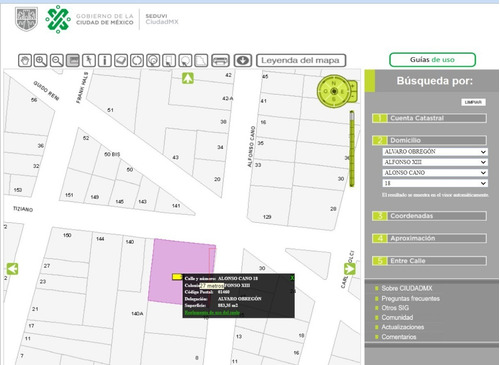
Task: Close the parcel info popup with green X
Action: 292,278
